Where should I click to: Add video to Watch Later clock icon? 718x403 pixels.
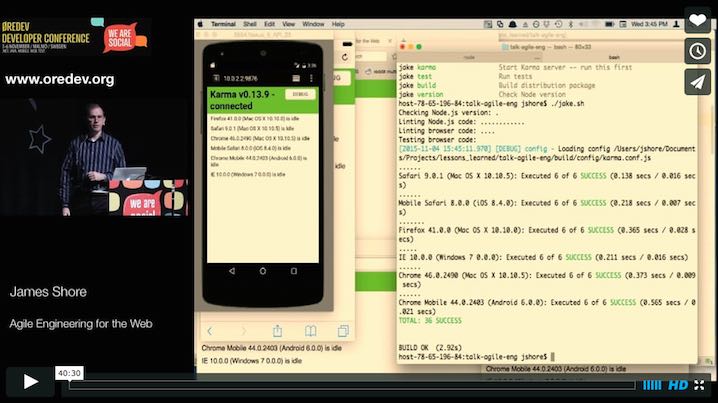coord(697,51)
